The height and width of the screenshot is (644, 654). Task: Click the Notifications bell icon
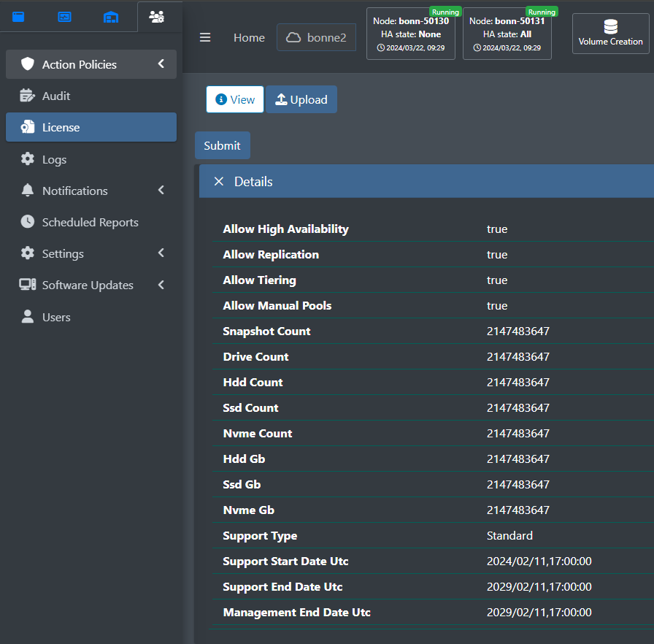28,190
